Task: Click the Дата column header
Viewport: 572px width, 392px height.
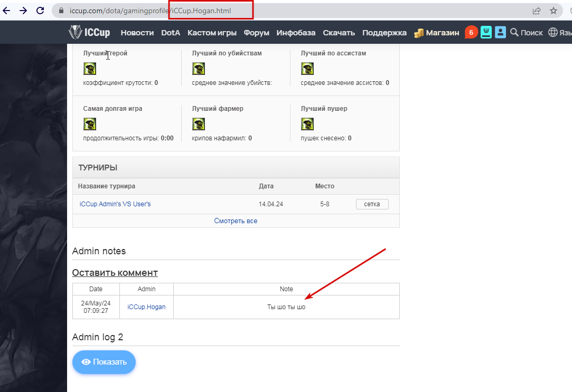Action: [x=266, y=186]
